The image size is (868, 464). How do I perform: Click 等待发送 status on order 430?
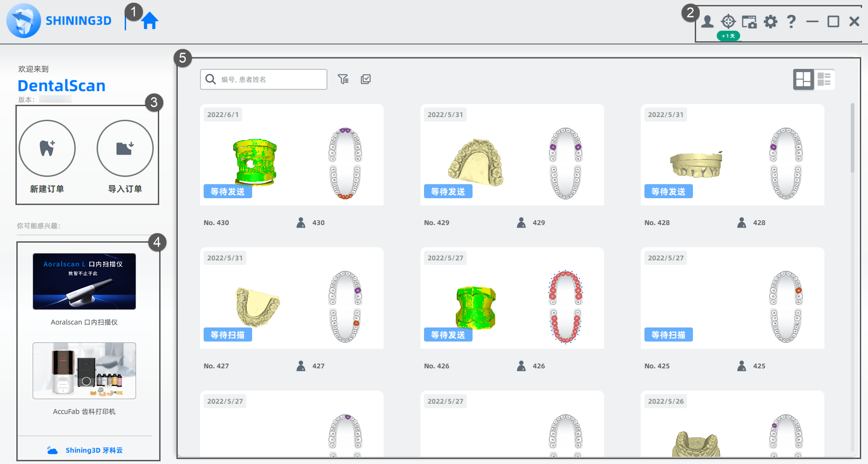(228, 191)
